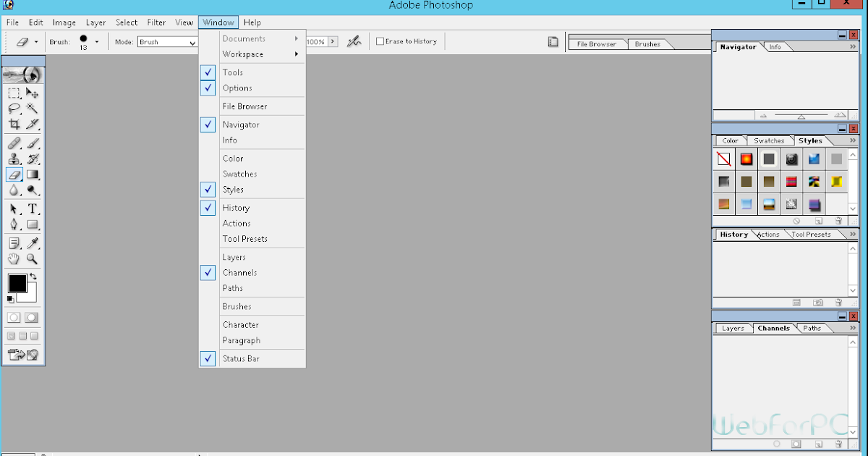The width and height of the screenshot is (868, 456).
Task: Select the Gradient tool
Action: [33, 174]
